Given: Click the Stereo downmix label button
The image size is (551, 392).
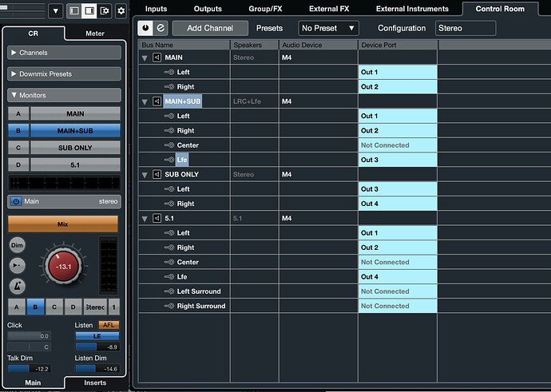Looking at the screenshot, I should click(95, 307).
